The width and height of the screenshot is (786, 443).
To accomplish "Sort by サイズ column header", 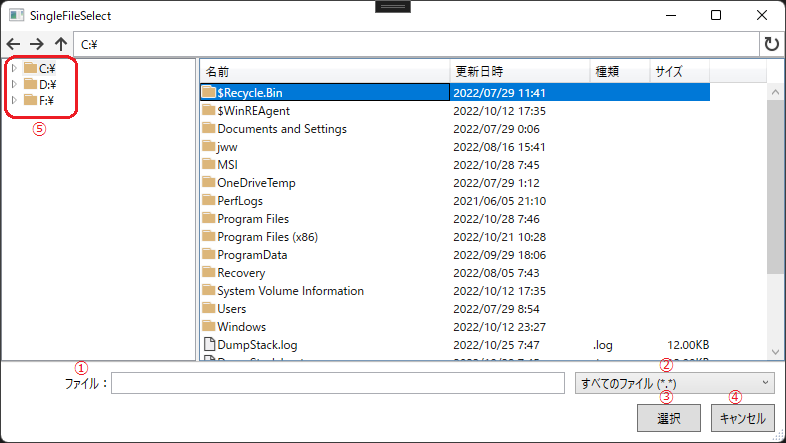I will pyautogui.click(x=680, y=72).
